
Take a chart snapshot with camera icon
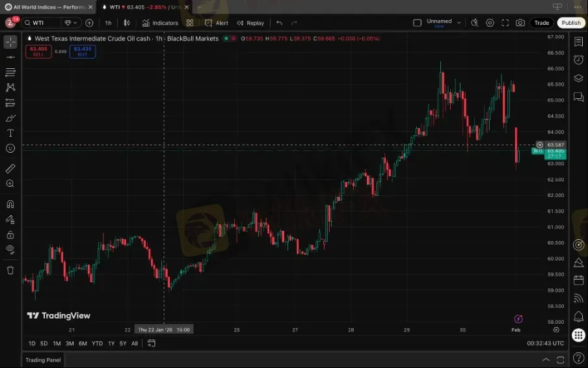[x=520, y=23]
